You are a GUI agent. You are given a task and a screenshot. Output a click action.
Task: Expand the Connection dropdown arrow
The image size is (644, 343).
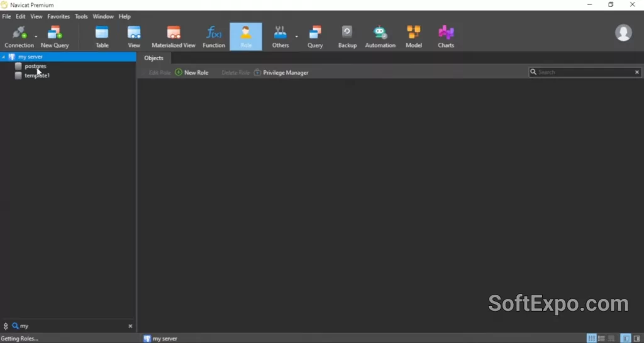click(x=36, y=37)
